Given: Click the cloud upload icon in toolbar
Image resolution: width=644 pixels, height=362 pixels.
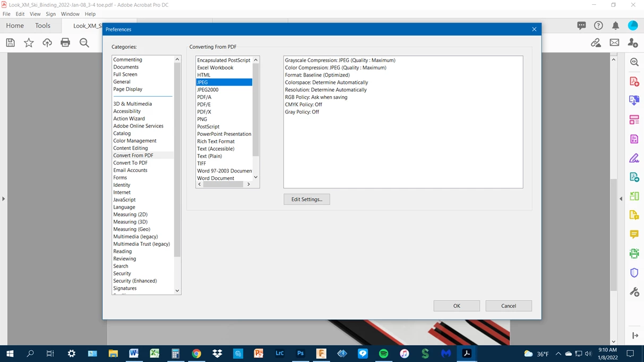Looking at the screenshot, I should click(47, 42).
